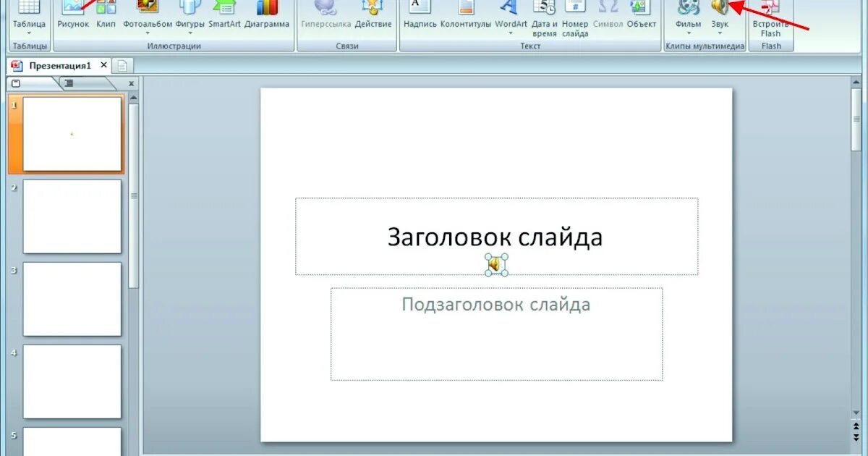Click the Подзаголовок слайда subtitle placeholder
The height and width of the screenshot is (456, 868).
tap(496, 334)
